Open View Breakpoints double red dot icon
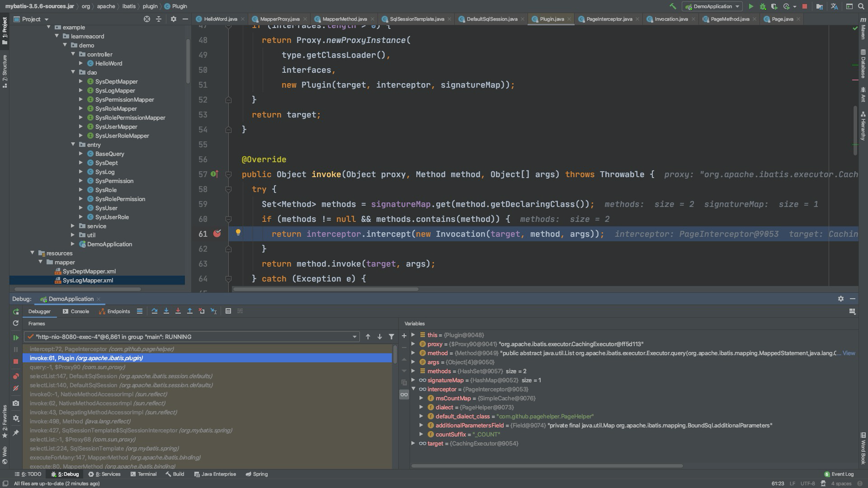 coord(16,376)
